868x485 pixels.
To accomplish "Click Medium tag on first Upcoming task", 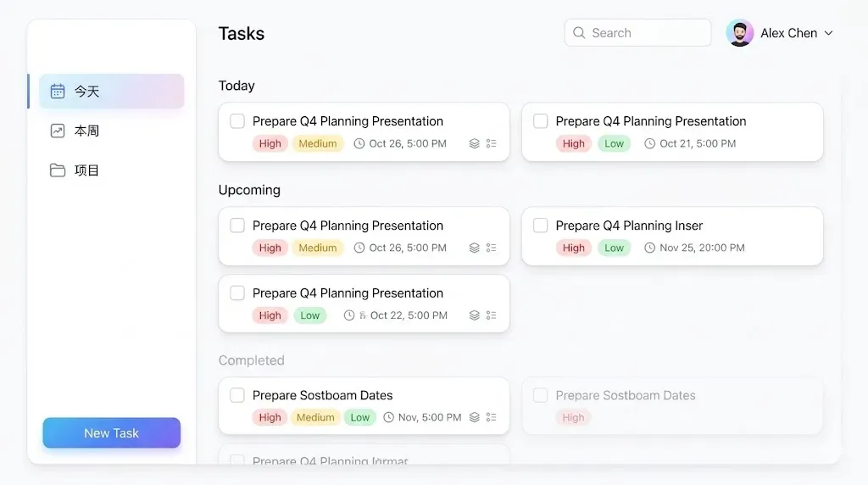I will coord(318,248).
